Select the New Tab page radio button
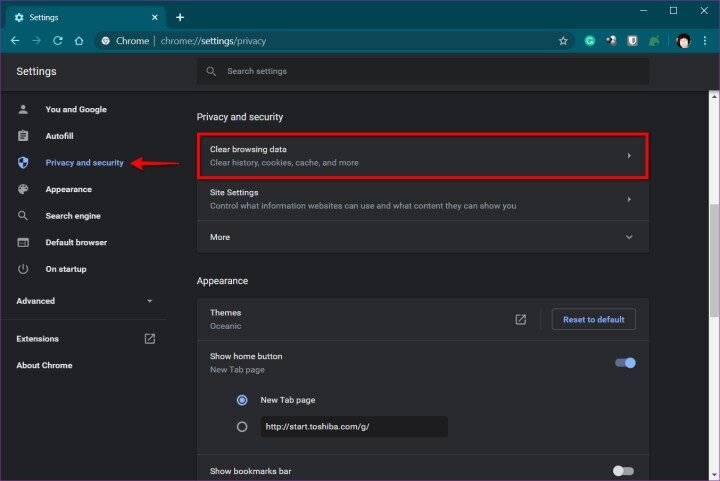Screen dimensions: 720x481 [242, 400]
